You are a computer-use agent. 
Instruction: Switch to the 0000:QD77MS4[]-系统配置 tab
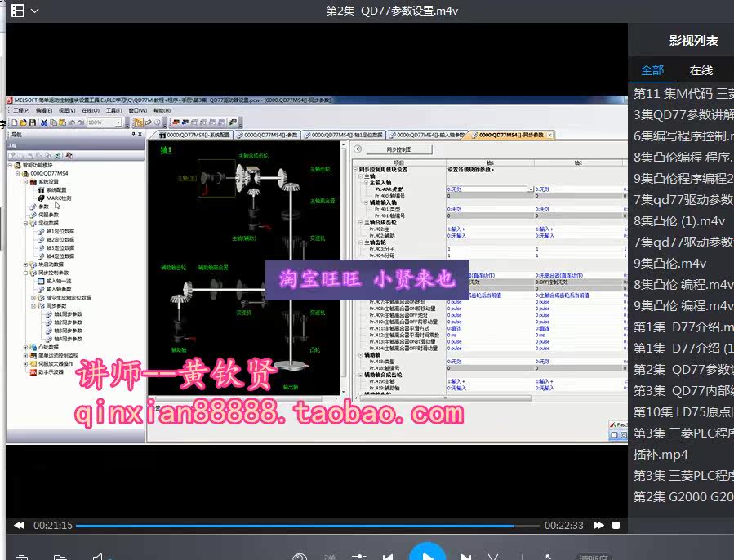click(194, 135)
